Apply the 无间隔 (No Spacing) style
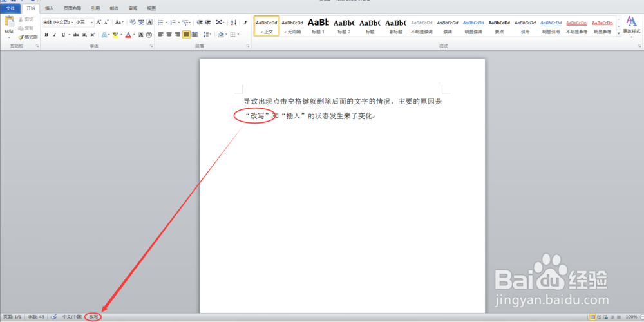The height and width of the screenshot is (322, 644). (292, 26)
